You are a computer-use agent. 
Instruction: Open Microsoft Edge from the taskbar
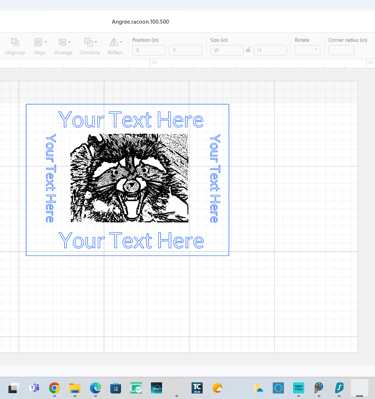[95, 388]
